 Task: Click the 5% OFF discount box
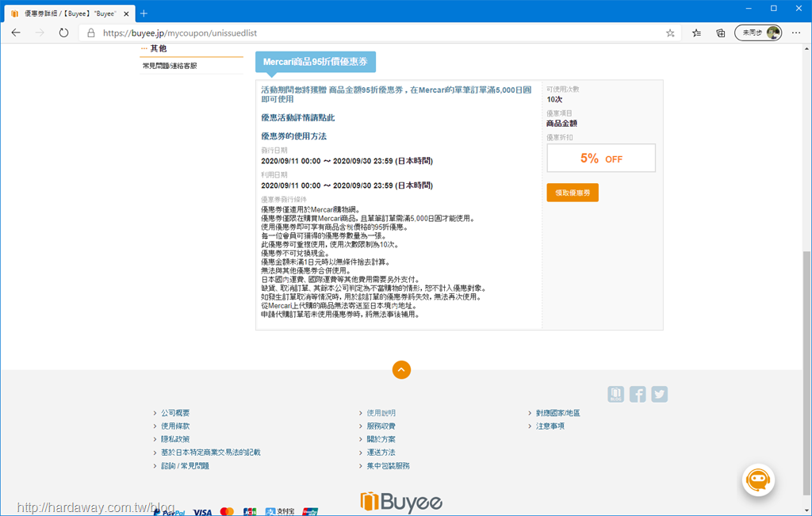[x=601, y=158]
